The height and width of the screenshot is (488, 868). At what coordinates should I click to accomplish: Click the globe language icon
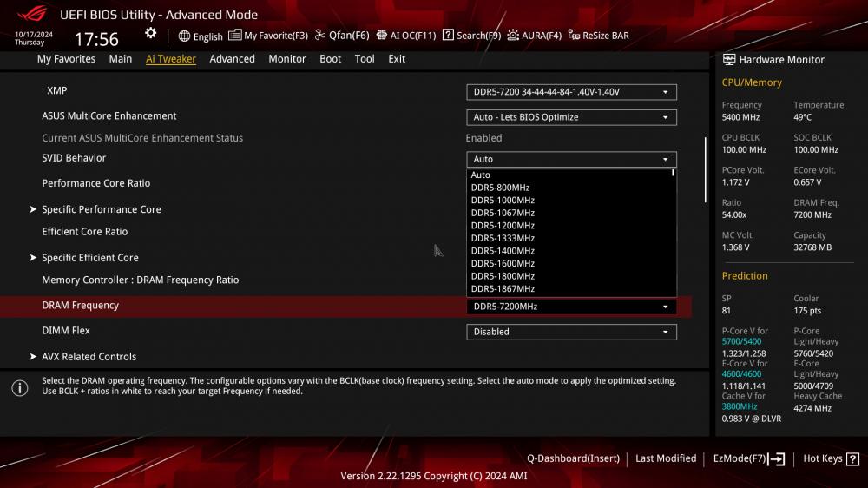[184, 36]
